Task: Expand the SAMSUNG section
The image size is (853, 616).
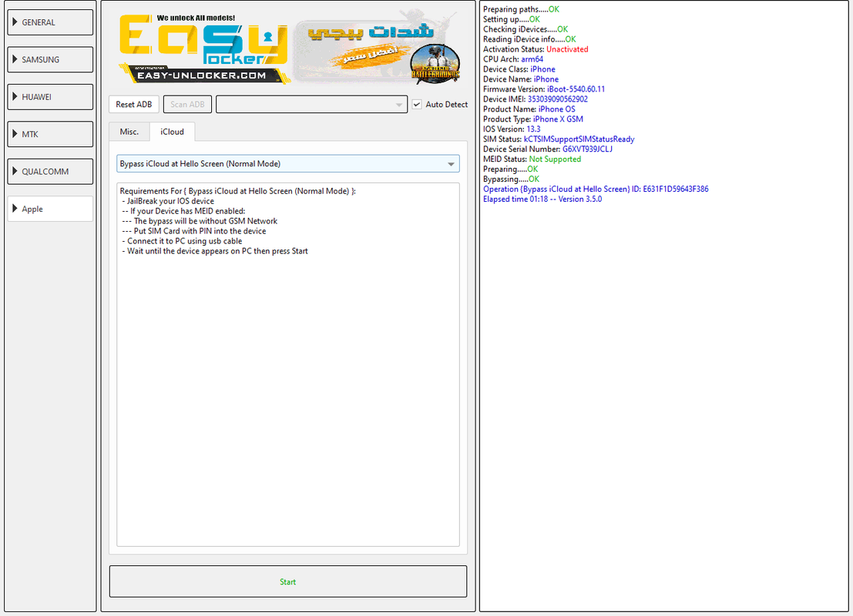Action: click(x=50, y=60)
